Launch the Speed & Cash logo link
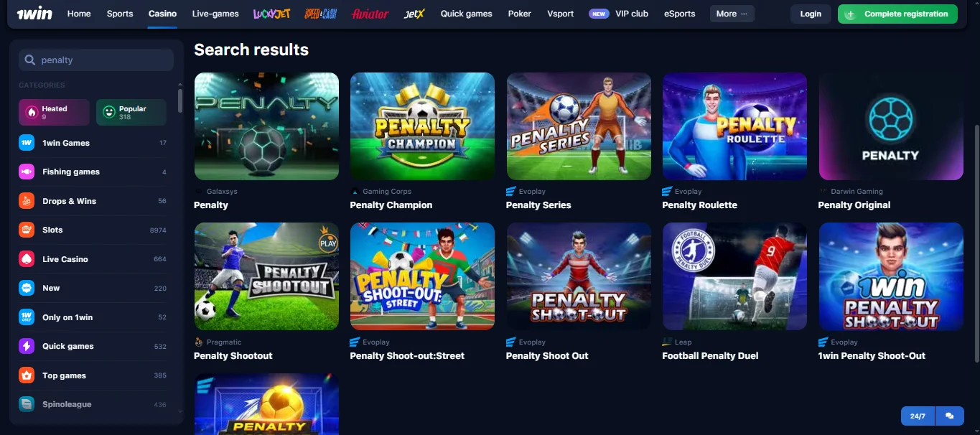The height and width of the screenshot is (435, 980). (320, 14)
